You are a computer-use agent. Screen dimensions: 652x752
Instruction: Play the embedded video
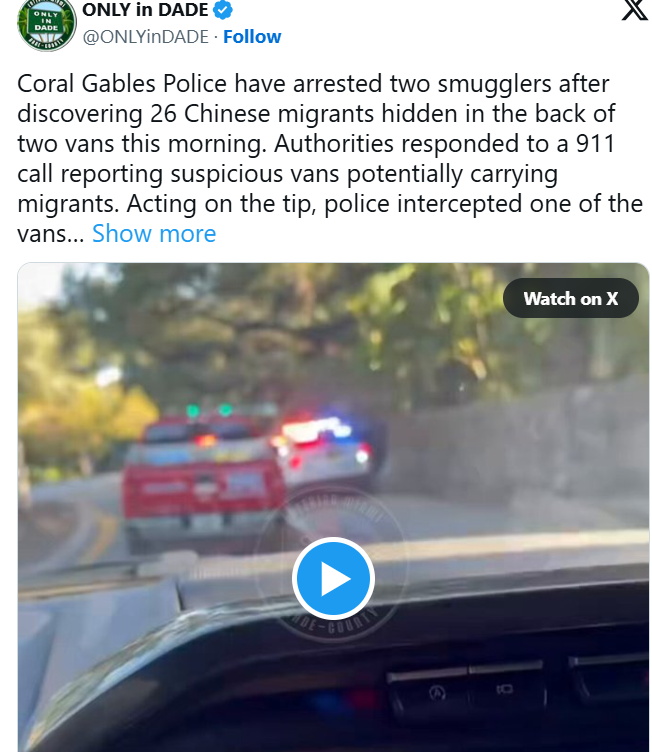333,578
